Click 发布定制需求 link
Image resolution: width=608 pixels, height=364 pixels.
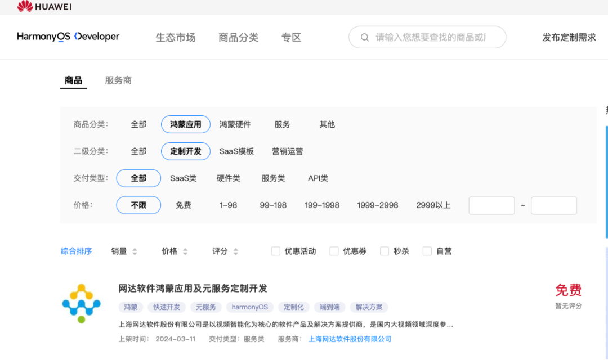point(569,37)
